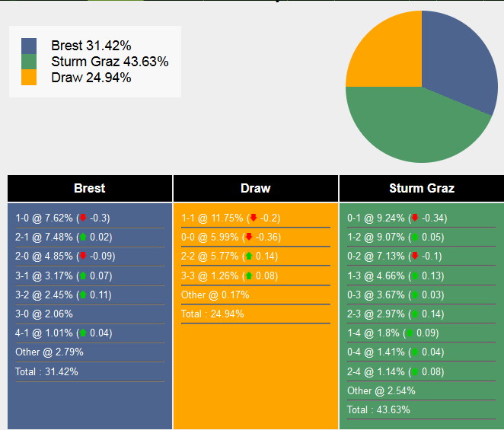The image size is (504, 430).
Task: Click the green up arrow beside 1-4 score
Action: tap(410, 333)
